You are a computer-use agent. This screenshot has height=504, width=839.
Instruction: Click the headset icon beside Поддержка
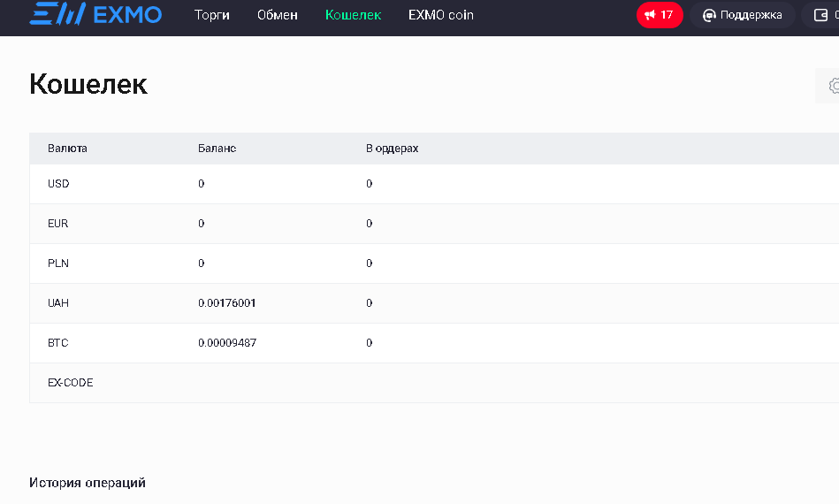point(709,15)
